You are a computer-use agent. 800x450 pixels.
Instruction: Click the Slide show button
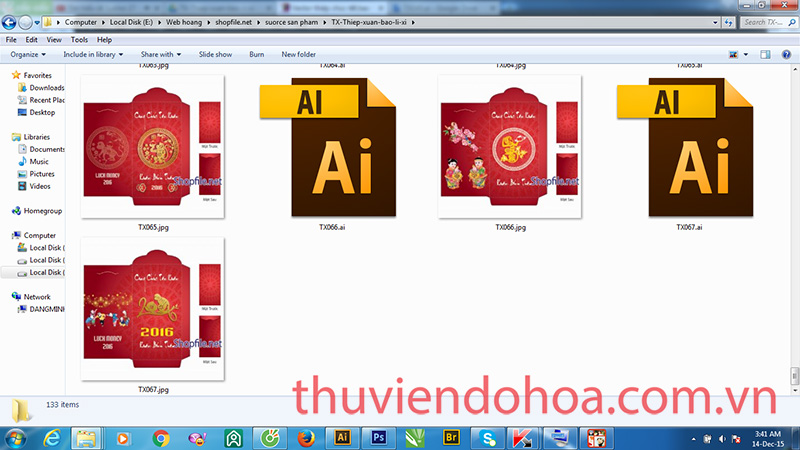pyautogui.click(x=215, y=55)
